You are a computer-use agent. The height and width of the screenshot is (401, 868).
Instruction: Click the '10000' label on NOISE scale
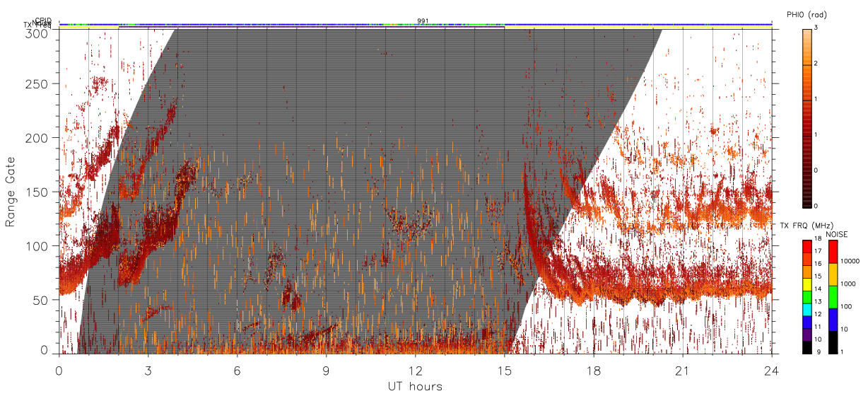(x=850, y=261)
